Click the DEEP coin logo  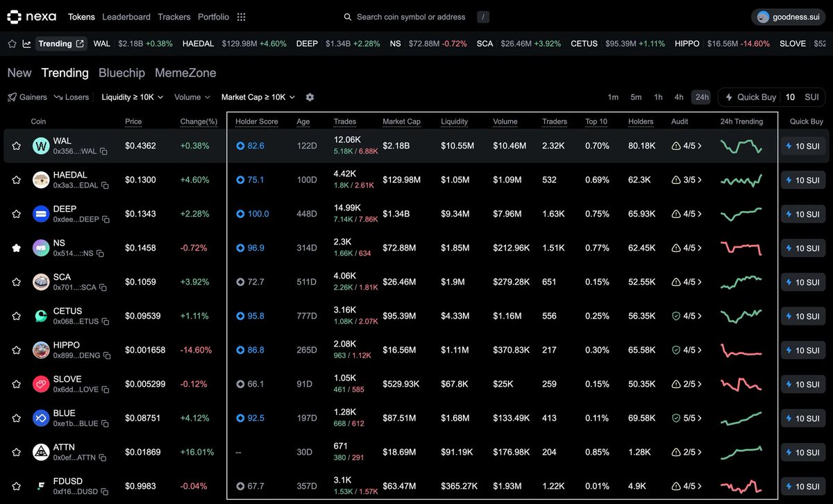click(x=41, y=214)
